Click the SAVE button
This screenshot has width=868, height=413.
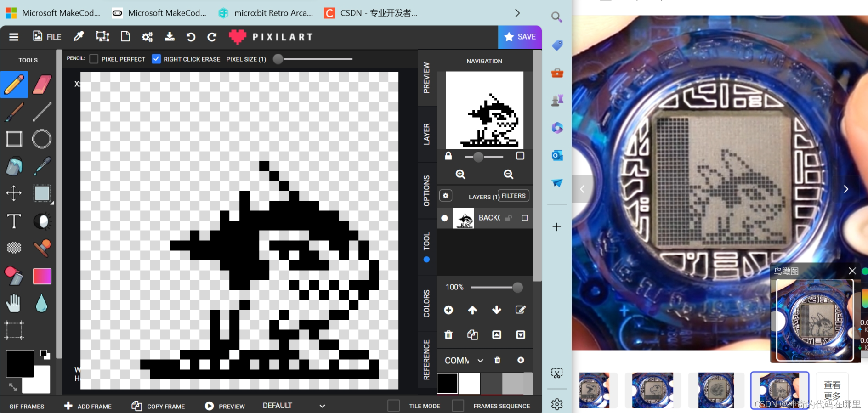(x=520, y=37)
